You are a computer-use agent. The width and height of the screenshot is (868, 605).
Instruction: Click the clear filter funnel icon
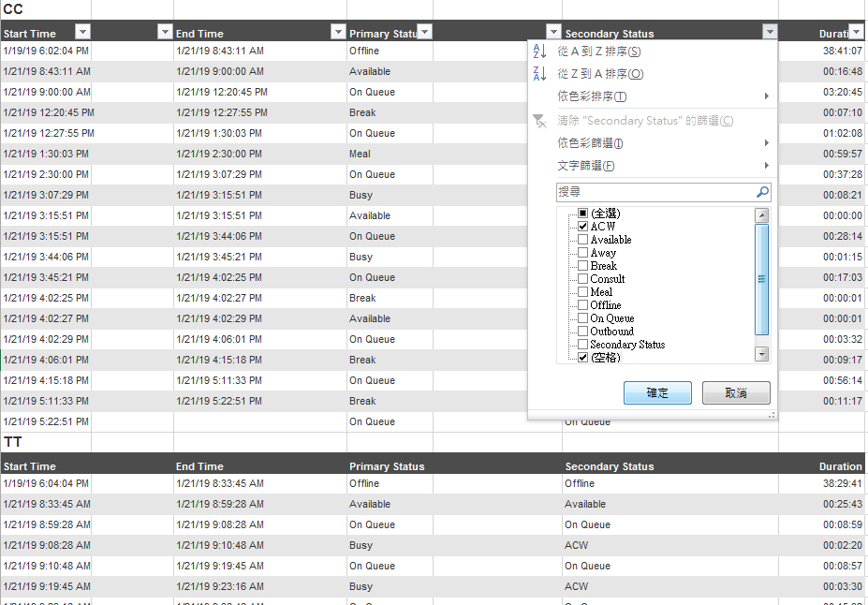click(x=539, y=121)
